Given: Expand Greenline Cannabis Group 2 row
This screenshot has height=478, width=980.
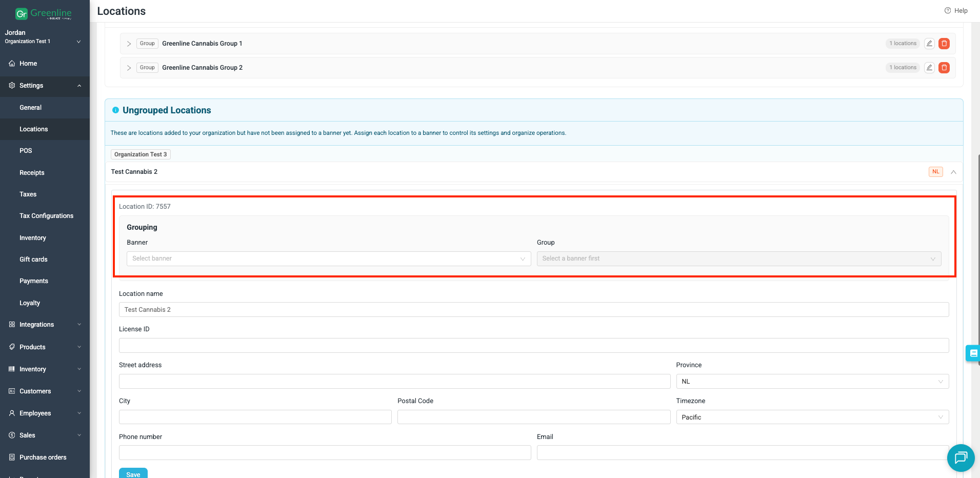Looking at the screenshot, I should [129, 68].
